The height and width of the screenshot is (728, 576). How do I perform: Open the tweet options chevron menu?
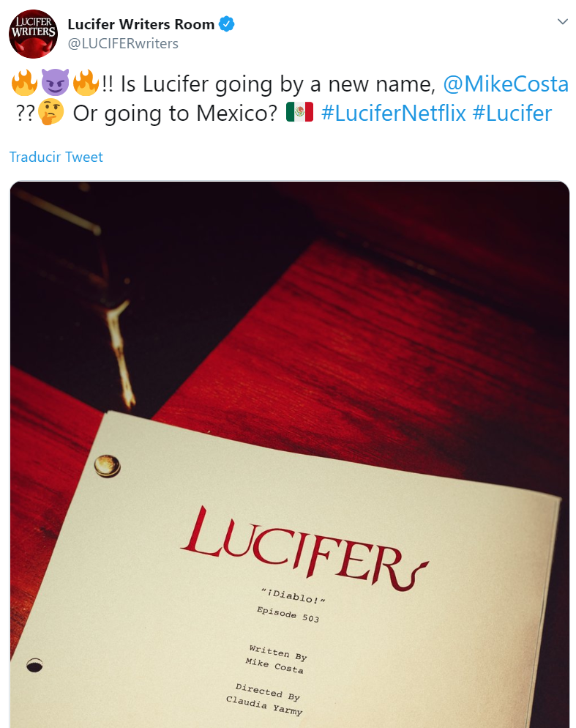pyautogui.click(x=563, y=21)
